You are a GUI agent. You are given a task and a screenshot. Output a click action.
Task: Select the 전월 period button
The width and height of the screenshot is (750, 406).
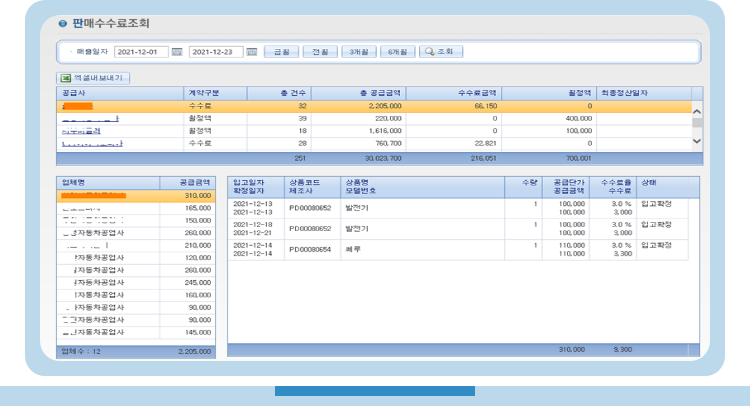(x=320, y=52)
